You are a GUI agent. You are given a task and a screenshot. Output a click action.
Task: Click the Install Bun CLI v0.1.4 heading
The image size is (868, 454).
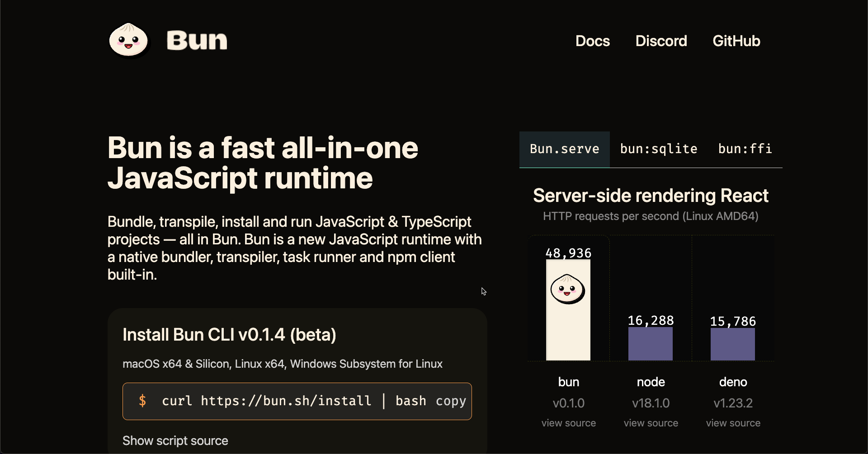pyautogui.click(x=229, y=335)
